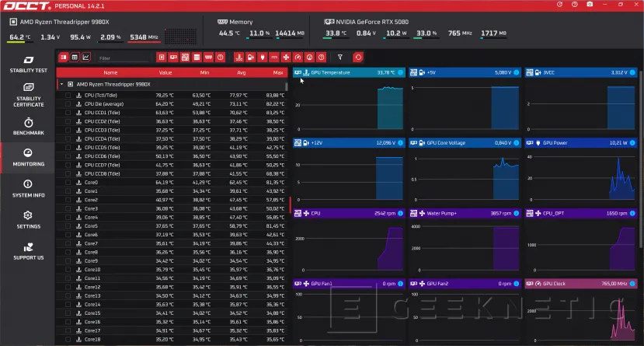Check the CPU Die (average) row checkbox
This screenshot has width=644, height=346.
(68, 104)
